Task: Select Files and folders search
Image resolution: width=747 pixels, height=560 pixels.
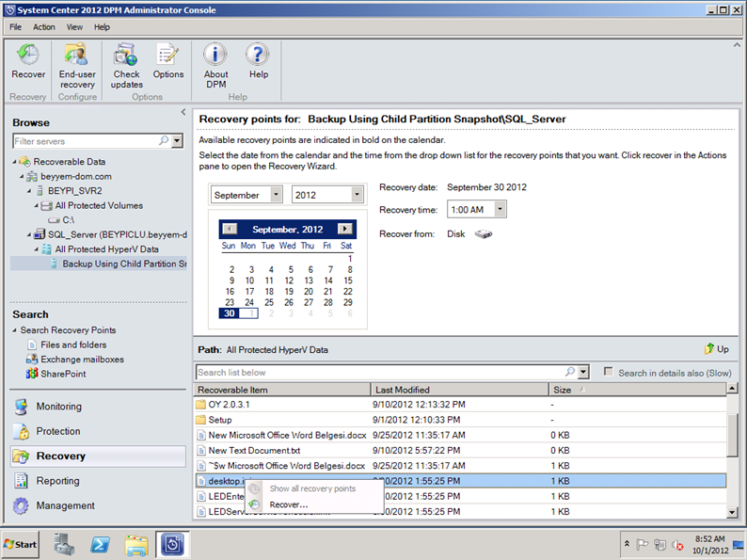Action: (x=73, y=344)
